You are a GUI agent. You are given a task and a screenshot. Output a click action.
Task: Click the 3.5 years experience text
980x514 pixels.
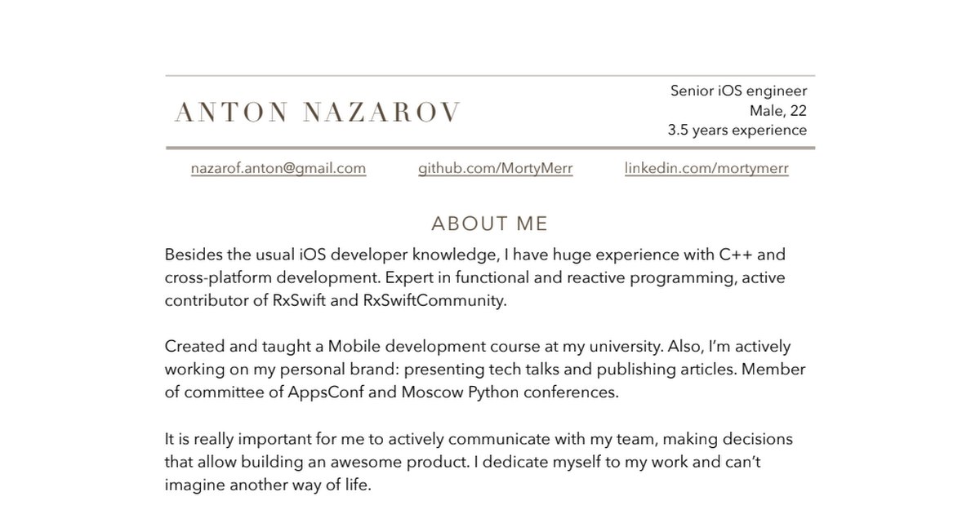coord(737,130)
